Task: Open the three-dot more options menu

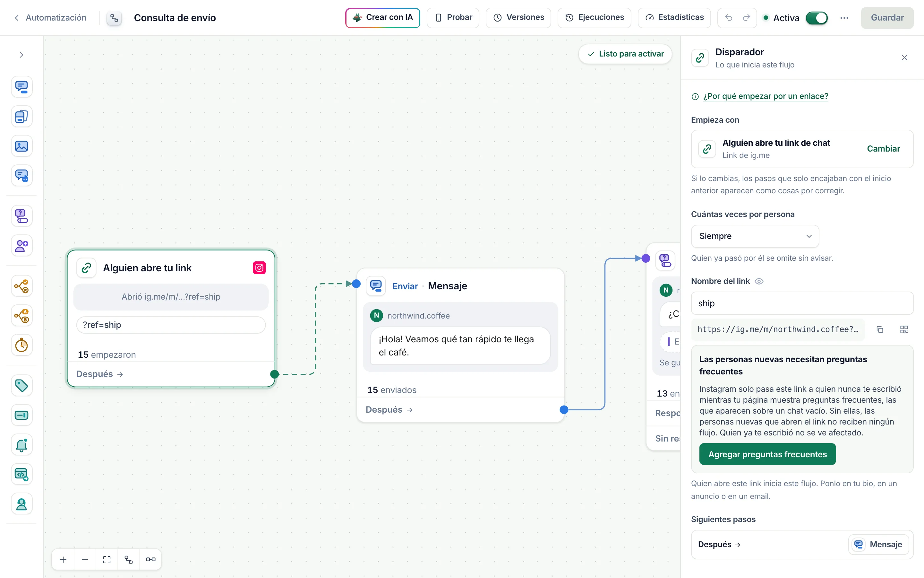Action: click(844, 18)
